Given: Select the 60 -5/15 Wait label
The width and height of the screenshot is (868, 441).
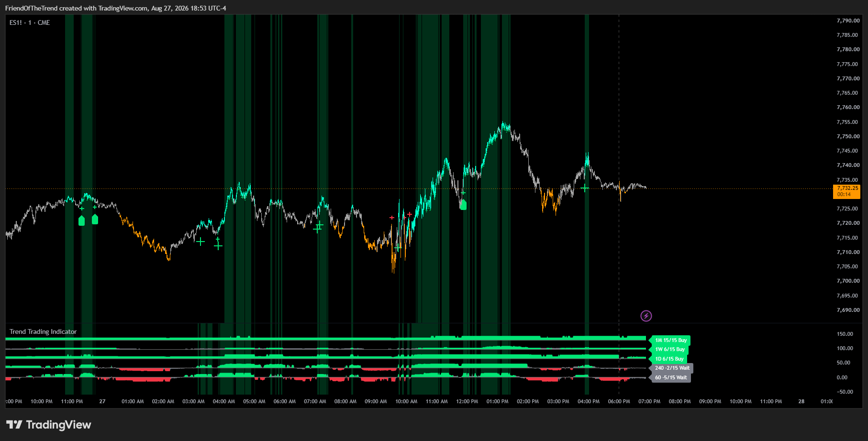Looking at the screenshot, I should 670,377.
